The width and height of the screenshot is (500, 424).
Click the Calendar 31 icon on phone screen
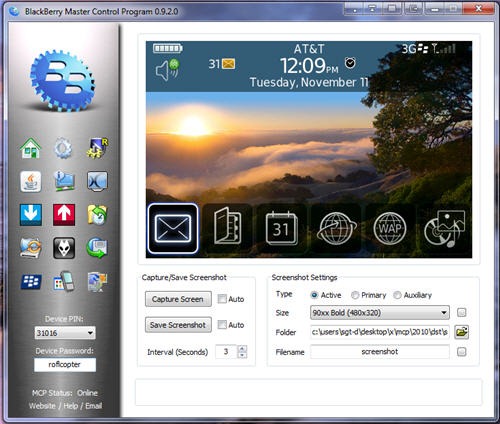(x=282, y=229)
